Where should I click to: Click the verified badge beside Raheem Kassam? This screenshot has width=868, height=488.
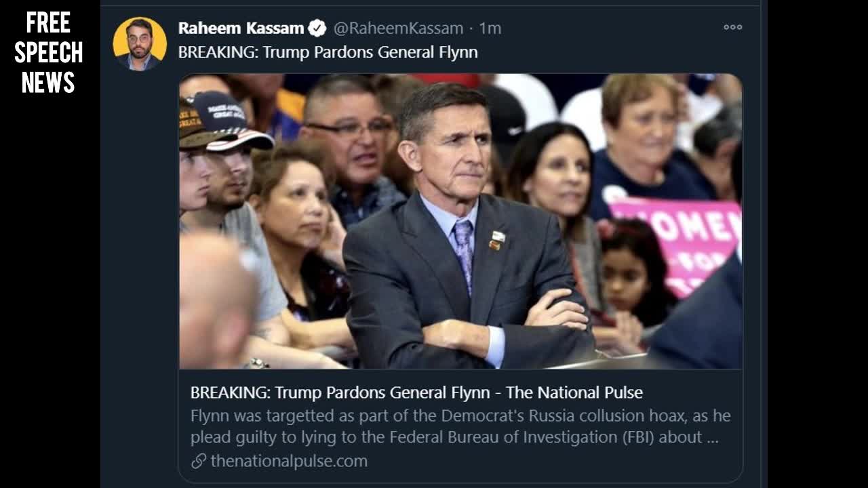point(317,28)
